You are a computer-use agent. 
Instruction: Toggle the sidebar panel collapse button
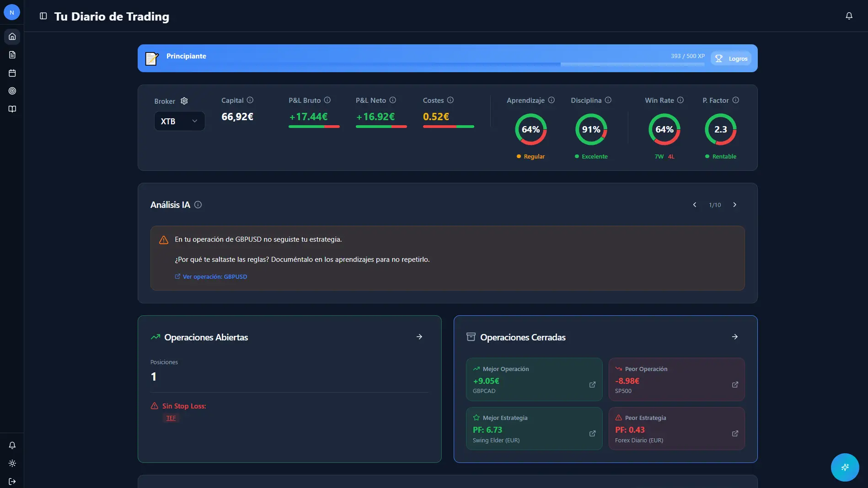coord(43,16)
